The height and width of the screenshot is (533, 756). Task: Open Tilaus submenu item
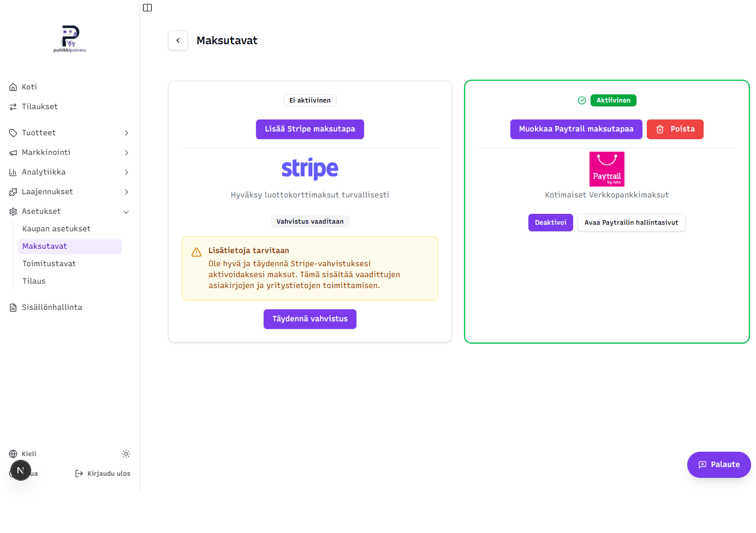(x=70, y=281)
